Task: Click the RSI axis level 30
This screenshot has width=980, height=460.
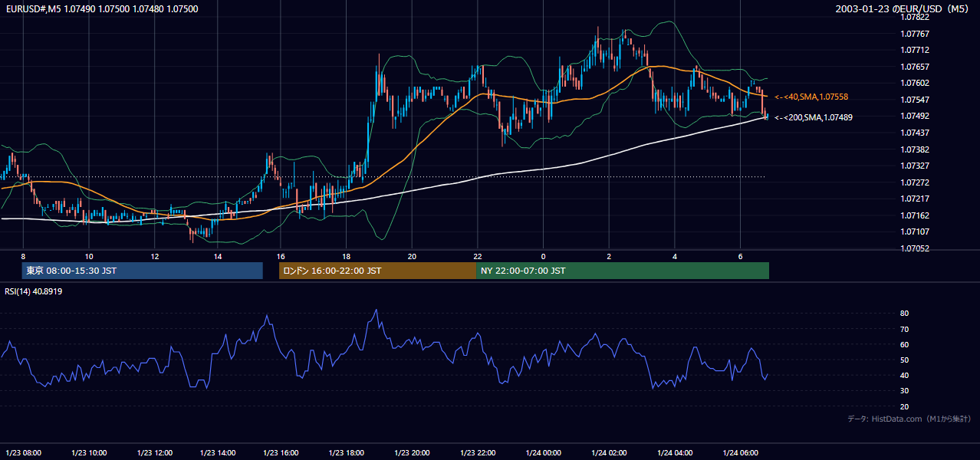Action: click(x=904, y=391)
